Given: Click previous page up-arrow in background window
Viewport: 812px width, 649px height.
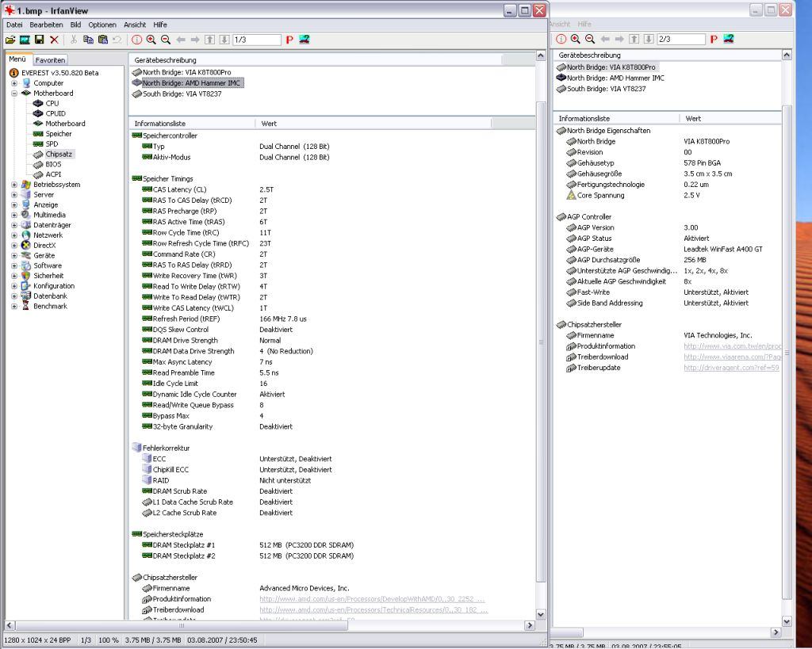Looking at the screenshot, I should pyautogui.click(x=634, y=39).
